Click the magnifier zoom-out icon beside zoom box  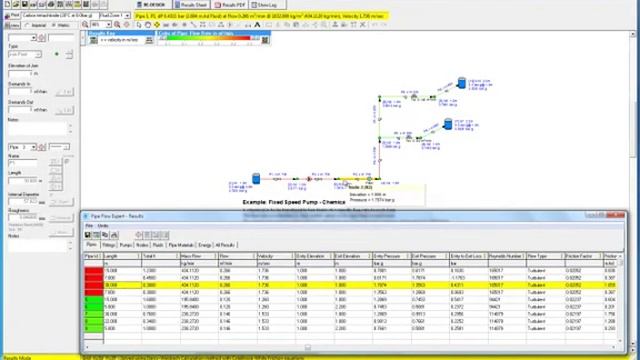(85, 25)
